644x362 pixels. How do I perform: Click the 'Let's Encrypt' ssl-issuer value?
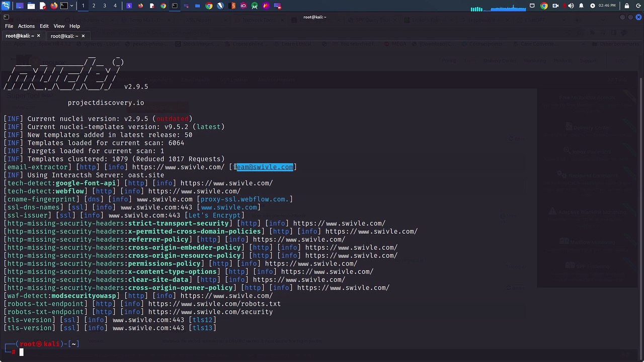point(214,215)
